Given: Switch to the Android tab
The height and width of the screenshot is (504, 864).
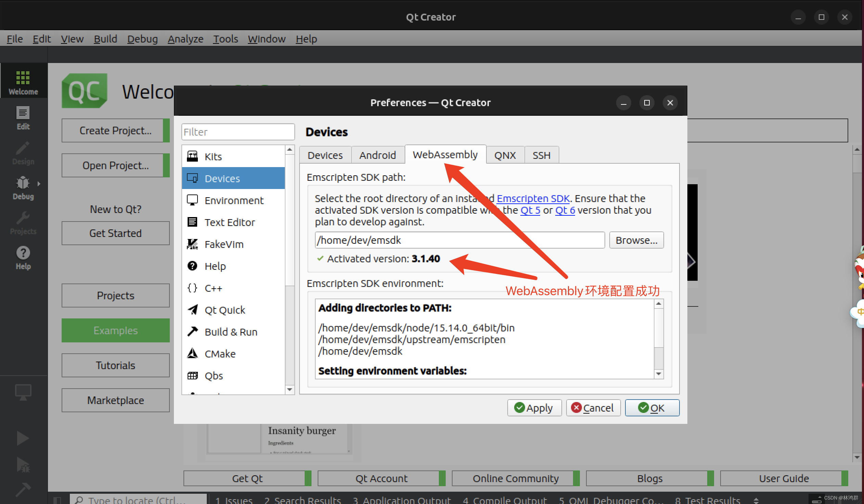Looking at the screenshot, I should [377, 155].
